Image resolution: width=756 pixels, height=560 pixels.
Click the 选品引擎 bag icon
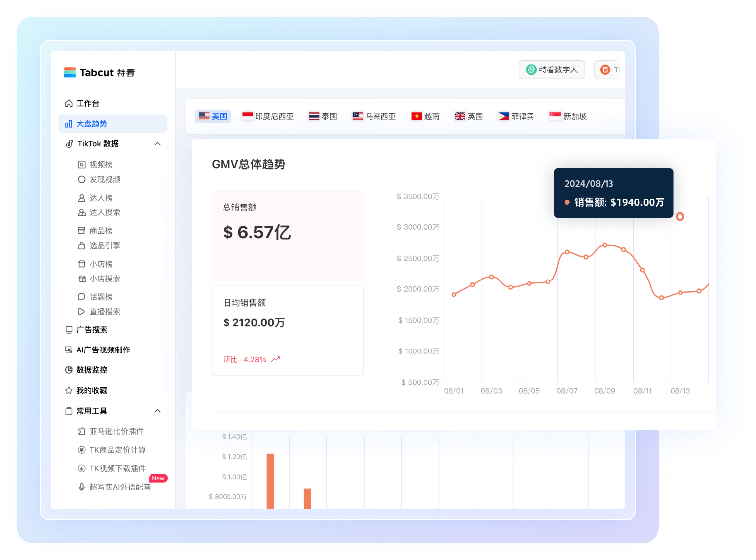pyautogui.click(x=82, y=245)
